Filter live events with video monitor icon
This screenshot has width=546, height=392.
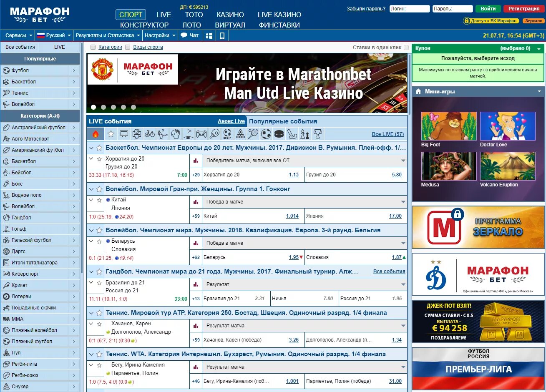(124, 134)
